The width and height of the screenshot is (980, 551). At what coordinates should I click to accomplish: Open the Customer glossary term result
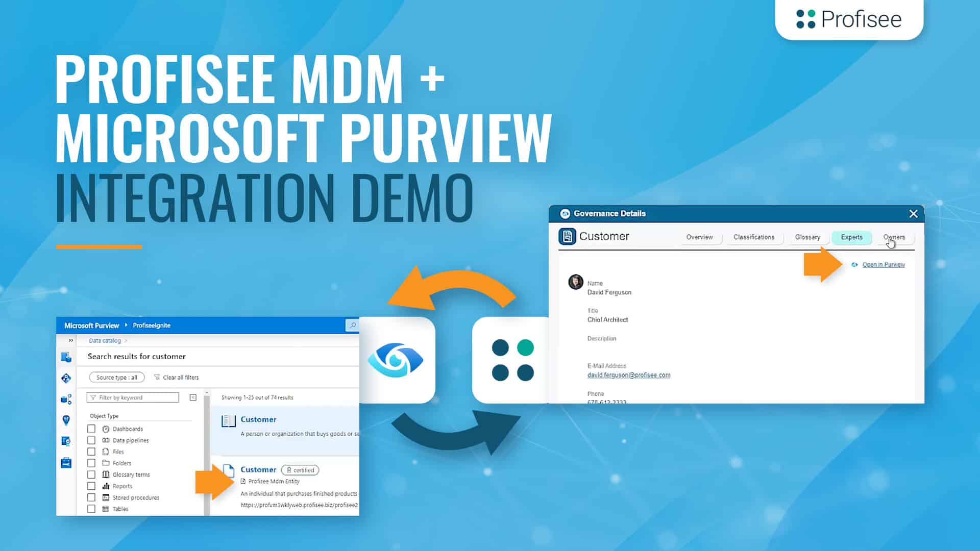[258, 419]
